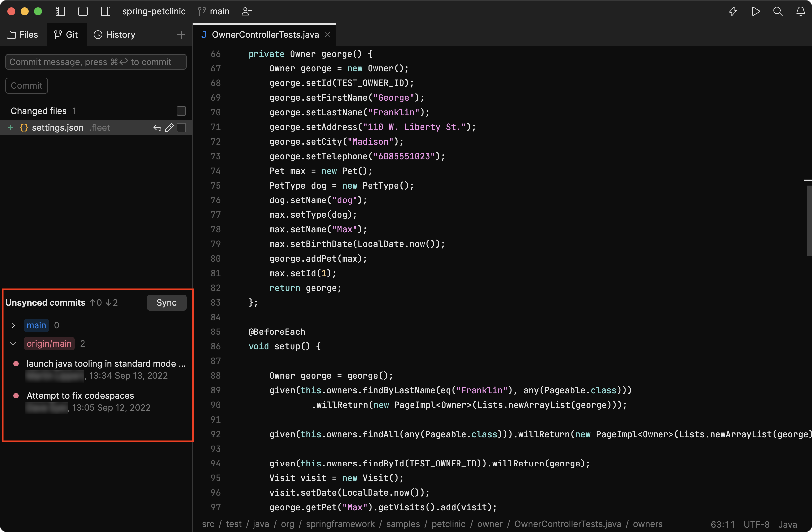812x532 pixels.
Task: Expand the main branch commit list
Action: tap(13, 325)
